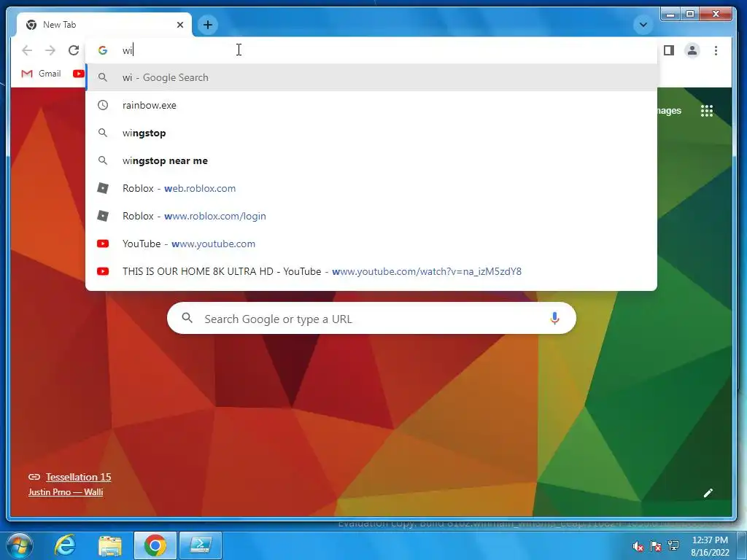The height and width of the screenshot is (560, 747).
Task: Open the Roblox login page suggestion
Action: click(371, 216)
